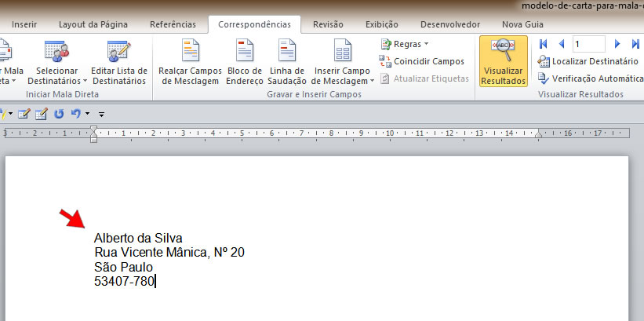Screen dimensions: 644x321
Task: Click Coincidir Campos icon
Action: (x=385, y=61)
